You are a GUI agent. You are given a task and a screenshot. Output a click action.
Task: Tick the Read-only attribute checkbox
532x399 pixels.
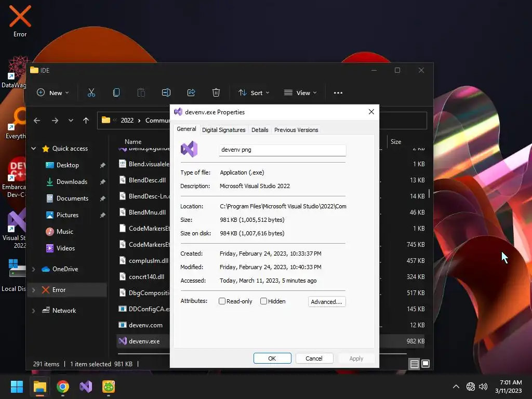(222, 301)
